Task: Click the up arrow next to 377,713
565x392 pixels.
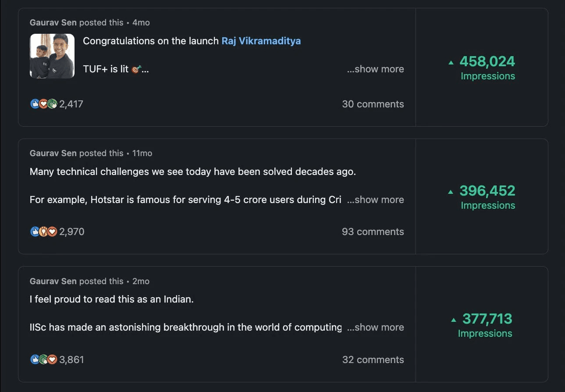Action: click(454, 320)
